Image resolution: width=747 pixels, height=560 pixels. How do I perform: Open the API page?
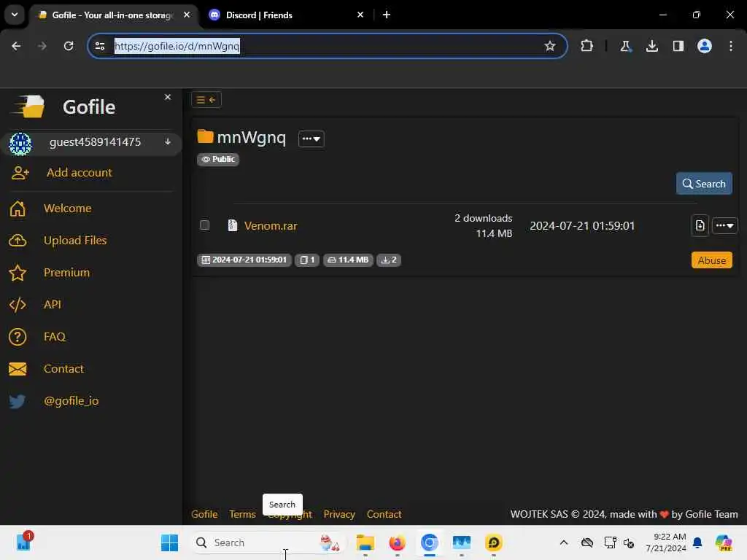tap(53, 304)
